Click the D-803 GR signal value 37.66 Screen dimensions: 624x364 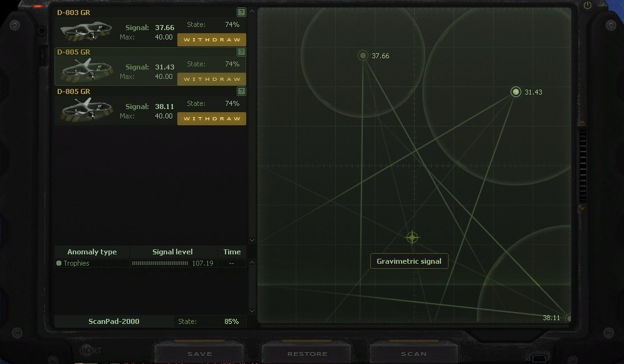tap(165, 28)
